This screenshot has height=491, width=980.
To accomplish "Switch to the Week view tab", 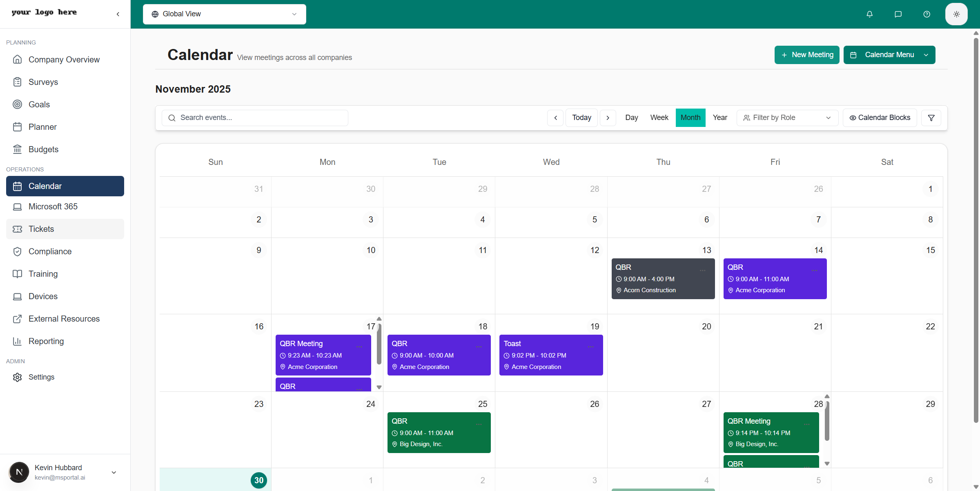I will click(659, 118).
